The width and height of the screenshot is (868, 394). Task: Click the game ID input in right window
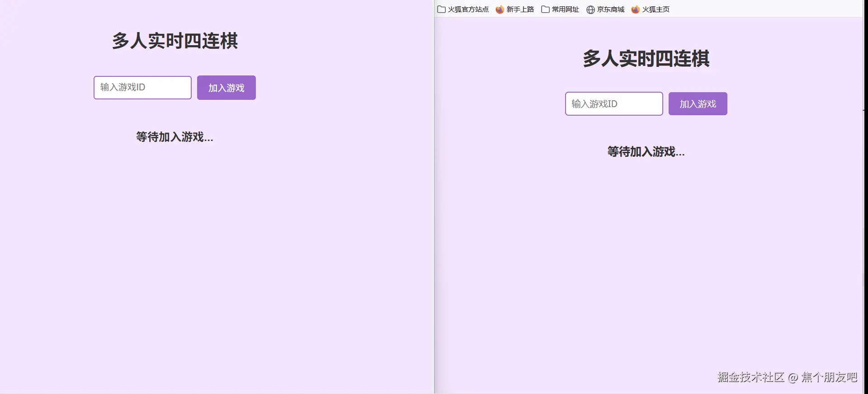(x=614, y=104)
